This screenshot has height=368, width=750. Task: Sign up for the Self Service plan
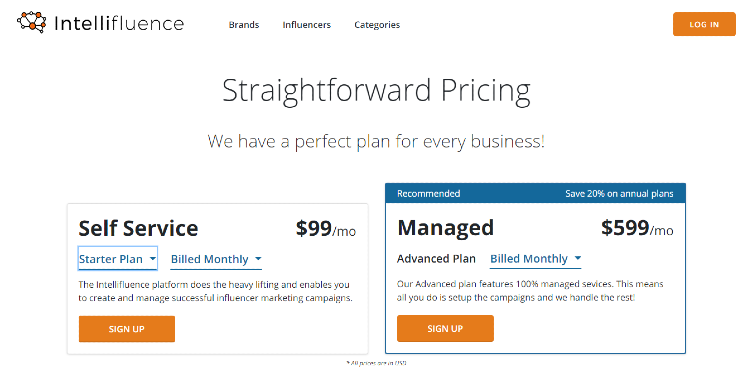tap(127, 329)
